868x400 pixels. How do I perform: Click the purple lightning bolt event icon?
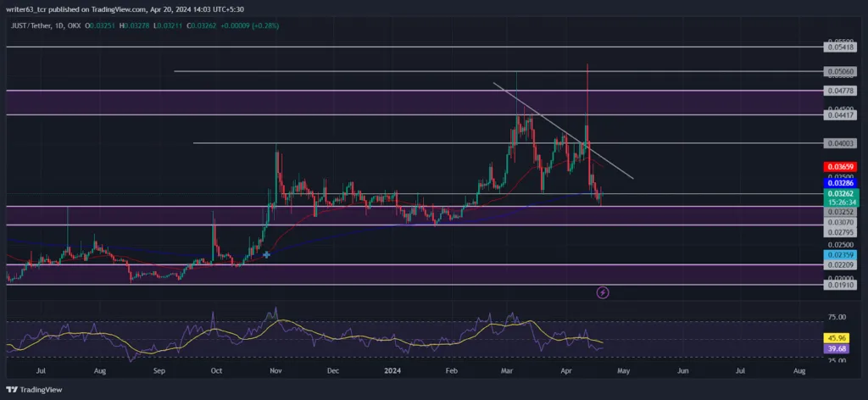[603, 292]
